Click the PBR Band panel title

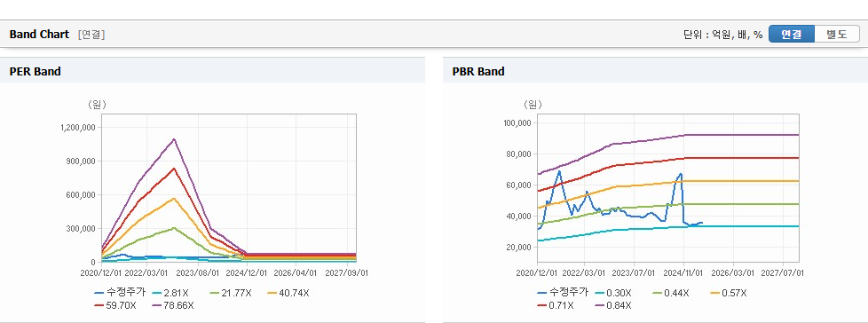point(478,71)
